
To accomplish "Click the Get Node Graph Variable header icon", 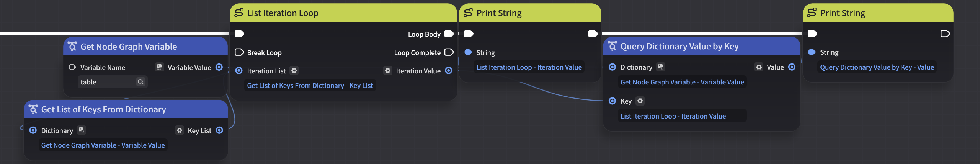I will click(72, 47).
